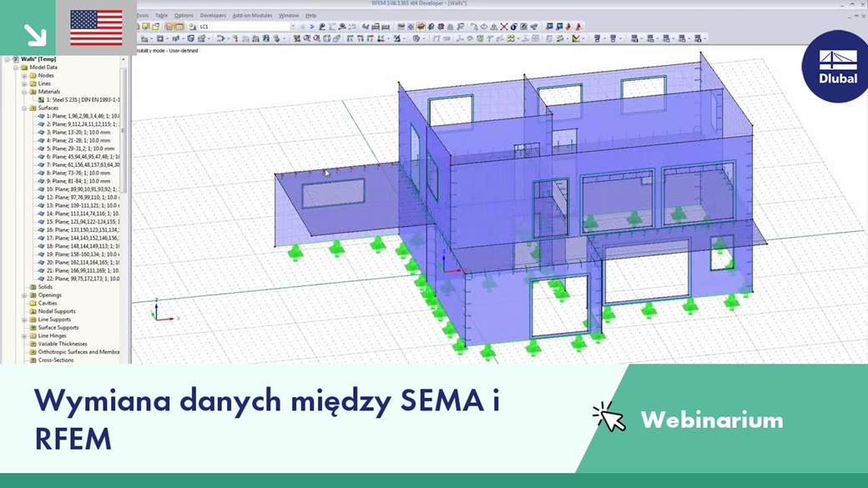Collapse the Walls [Temp] root node

coord(8,59)
